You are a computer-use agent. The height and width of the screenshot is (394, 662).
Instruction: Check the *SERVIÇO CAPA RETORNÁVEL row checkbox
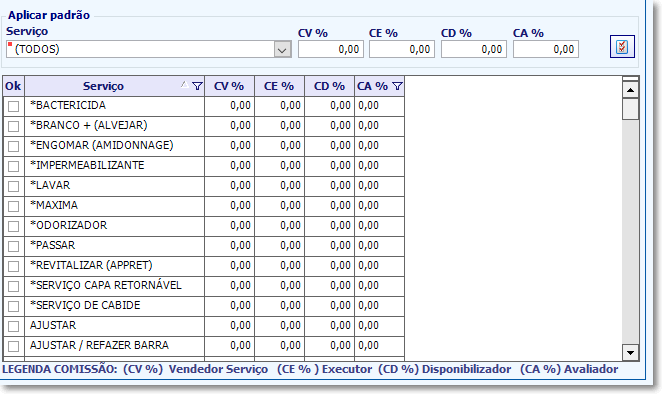click(x=14, y=286)
